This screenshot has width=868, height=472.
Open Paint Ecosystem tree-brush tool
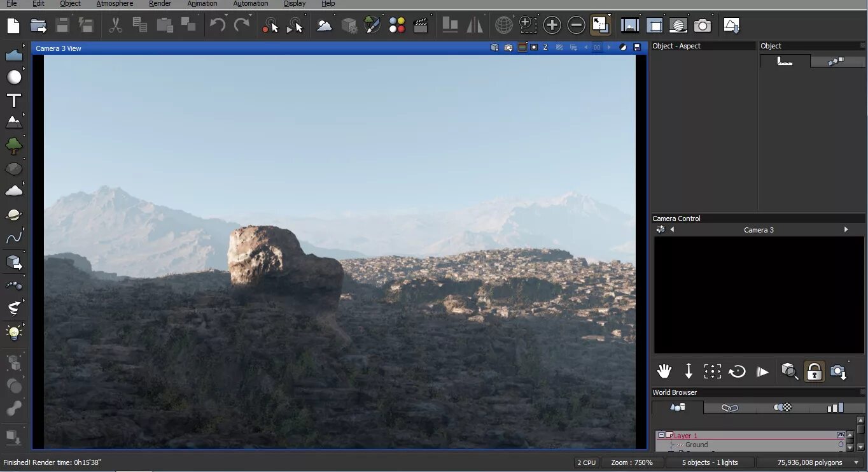click(372, 25)
